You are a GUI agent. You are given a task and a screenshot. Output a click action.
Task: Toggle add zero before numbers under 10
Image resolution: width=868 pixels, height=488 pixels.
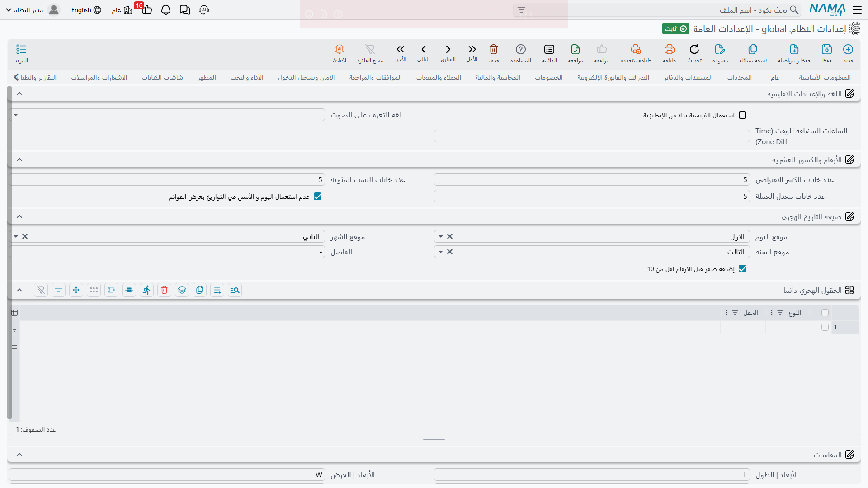(743, 269)
